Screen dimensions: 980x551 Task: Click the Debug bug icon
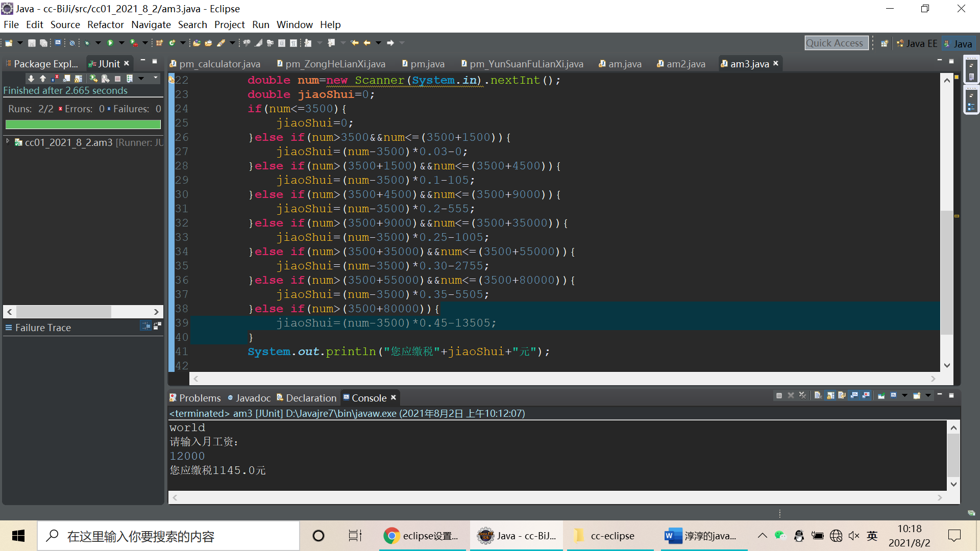[87, 43]
